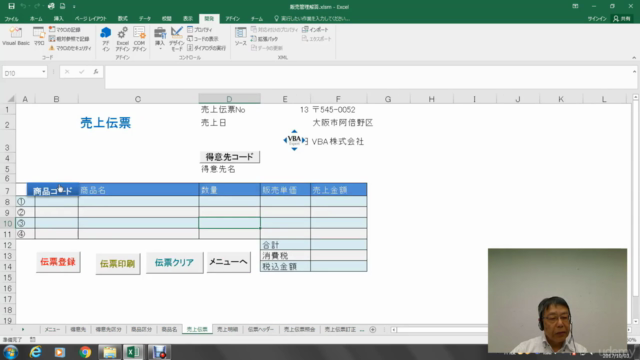This screenshot has height=360, width=640.
Task: Click the Insert Function fx button
Action: (96, 72)
